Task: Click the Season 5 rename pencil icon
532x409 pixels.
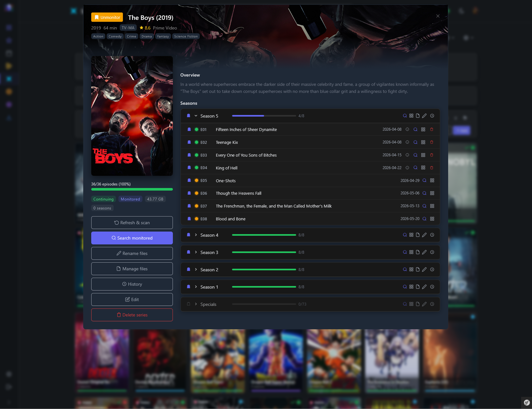Action: (424, 116)
